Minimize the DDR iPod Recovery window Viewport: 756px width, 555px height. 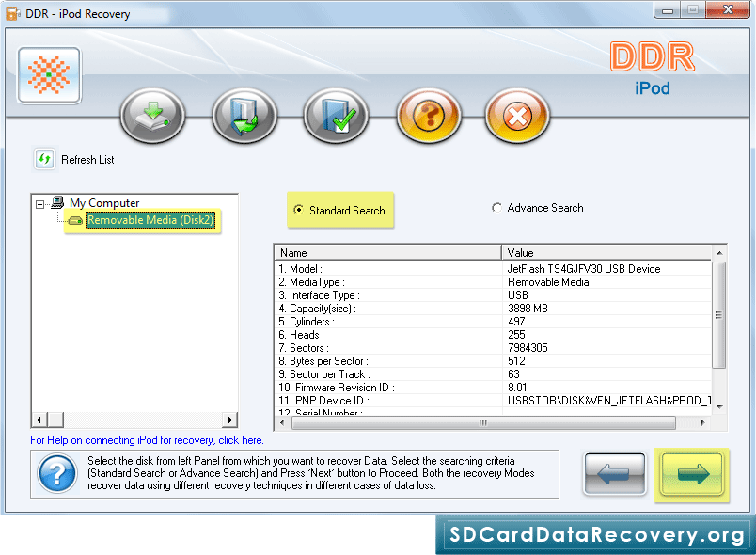click(668, 10)
